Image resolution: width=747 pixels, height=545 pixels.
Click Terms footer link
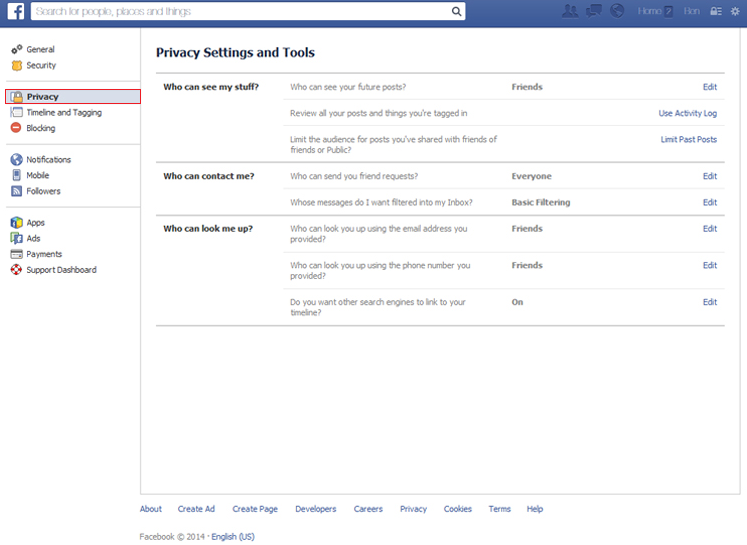pos(499,509)
